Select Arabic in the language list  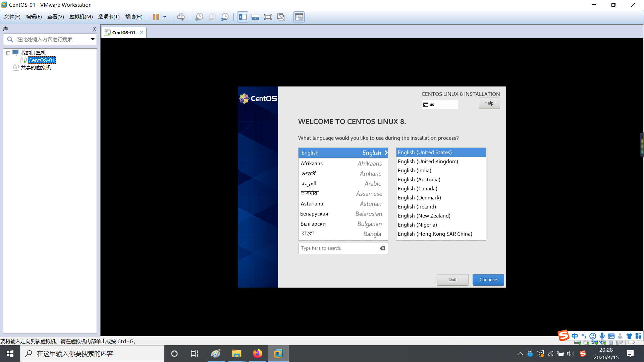pyautogui.click(x=343, y=184)
